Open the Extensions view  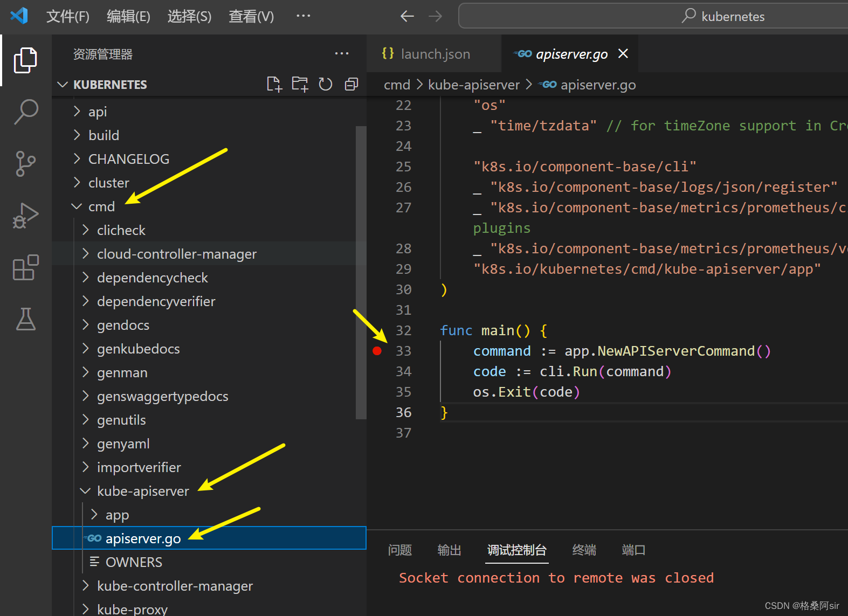[x=25, y=267]
